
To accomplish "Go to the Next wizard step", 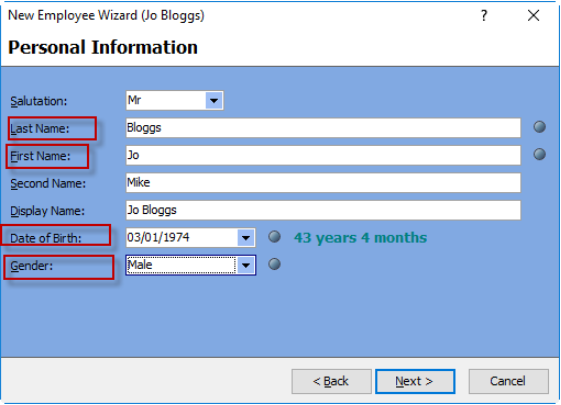I will 415,381.
